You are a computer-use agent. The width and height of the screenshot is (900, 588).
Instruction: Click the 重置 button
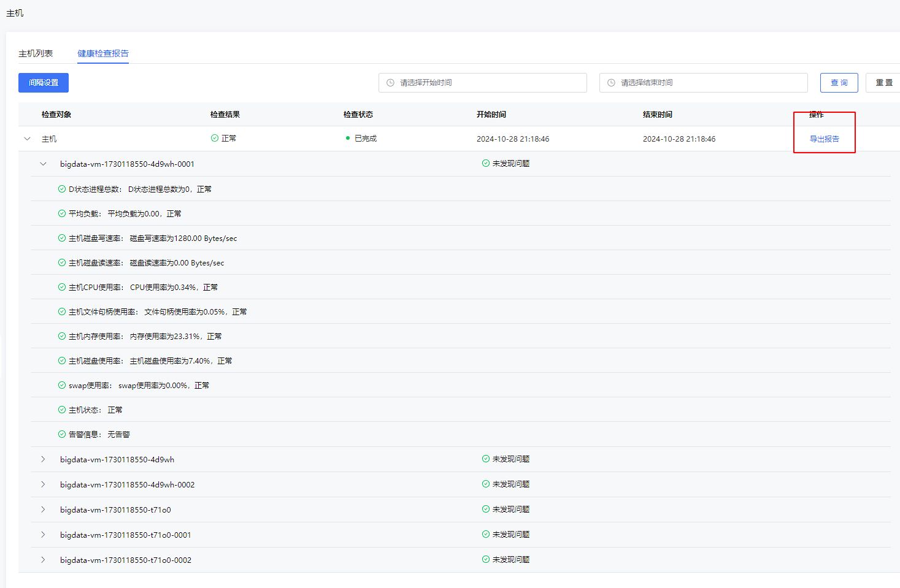883,83
